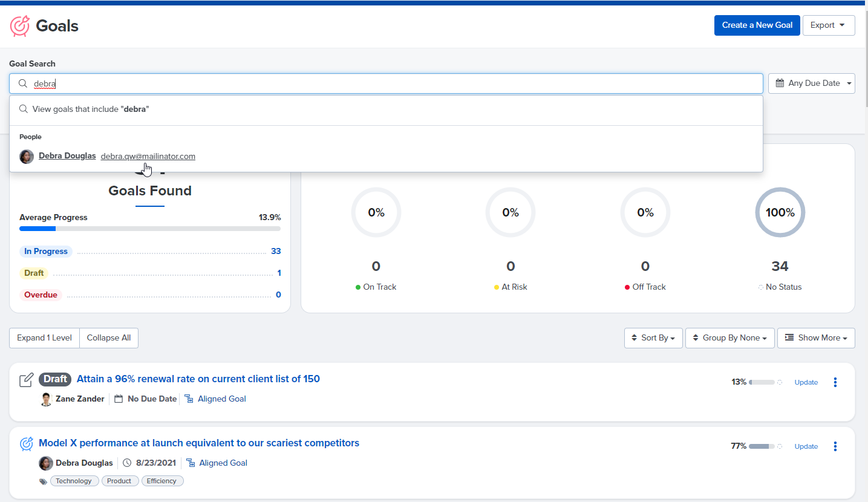Open the Group By None dropdown
The image size is (868, 502).
(x=730, y=338)
